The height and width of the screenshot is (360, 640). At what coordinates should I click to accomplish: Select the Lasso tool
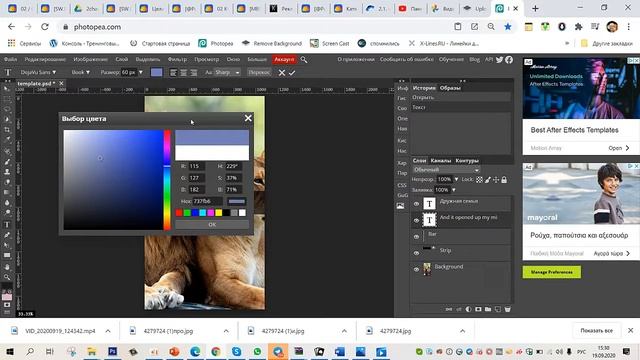coord(7,109)
